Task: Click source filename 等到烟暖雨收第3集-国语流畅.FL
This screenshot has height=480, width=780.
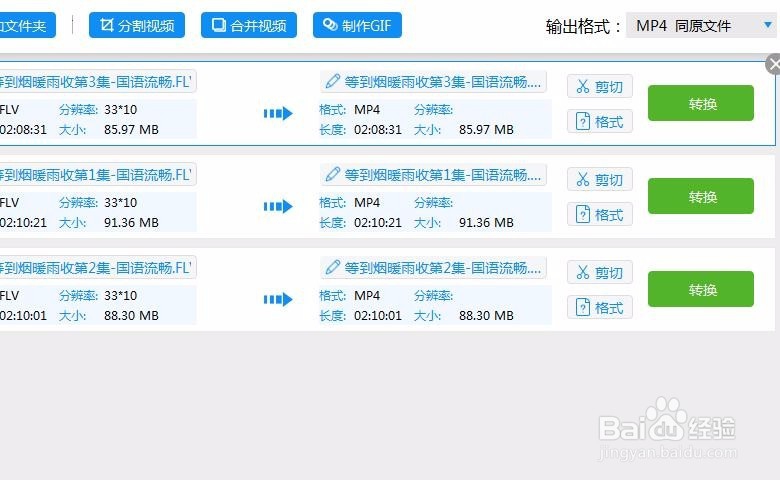Action: click(x=98, y=82)
